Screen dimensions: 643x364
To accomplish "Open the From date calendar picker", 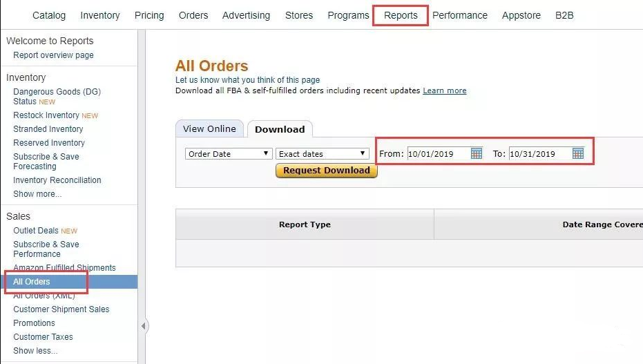I will [476, 154].
